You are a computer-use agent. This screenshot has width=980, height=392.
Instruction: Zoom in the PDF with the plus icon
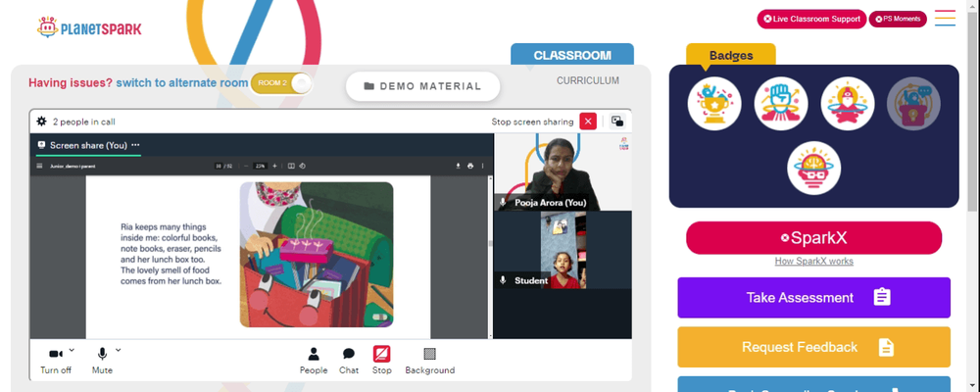(274, 166)
